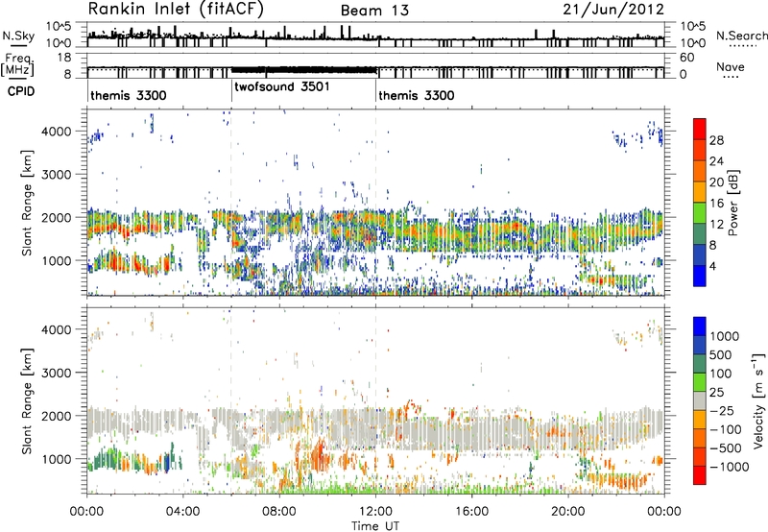Click the '08:00' time tick label
The image size is (768, 532).
tap(279, 512)
